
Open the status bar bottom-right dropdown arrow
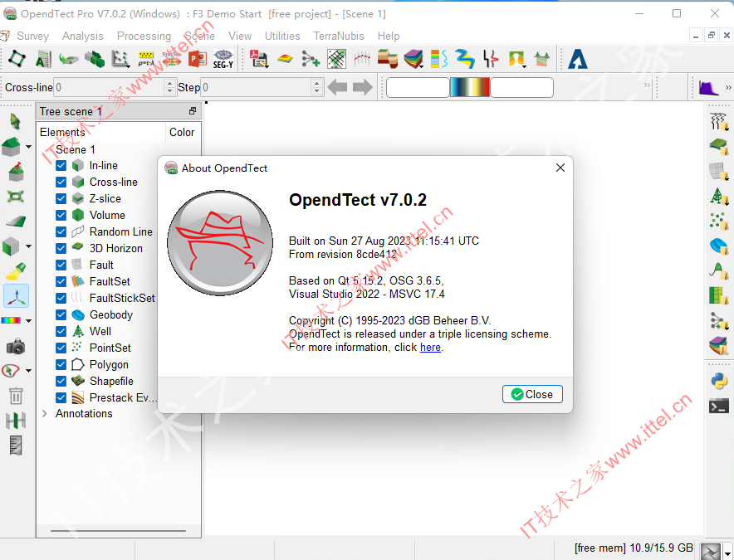(727, 553)
